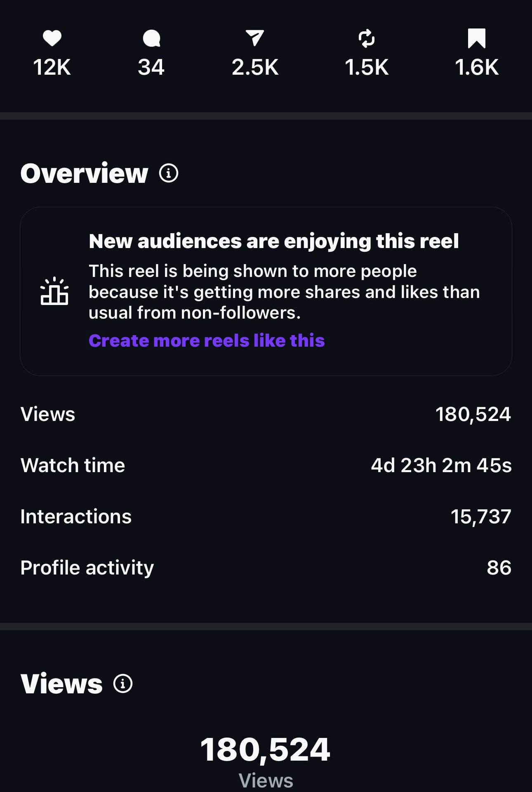Tap the Profile activity label
532x792 pixels.
87,567
